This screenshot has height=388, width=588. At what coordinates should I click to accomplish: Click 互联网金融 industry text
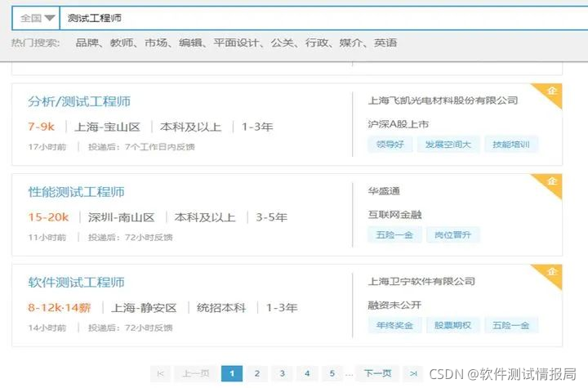point(395,215)
